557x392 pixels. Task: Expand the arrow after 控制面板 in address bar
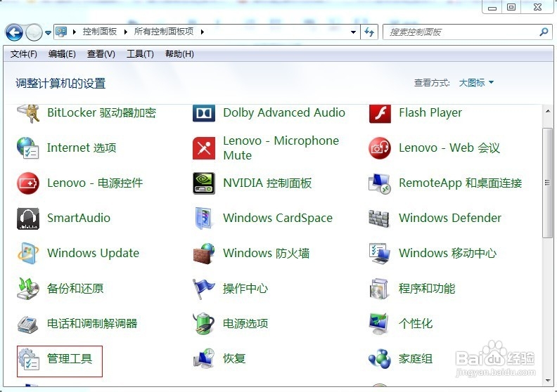[126, 32]
